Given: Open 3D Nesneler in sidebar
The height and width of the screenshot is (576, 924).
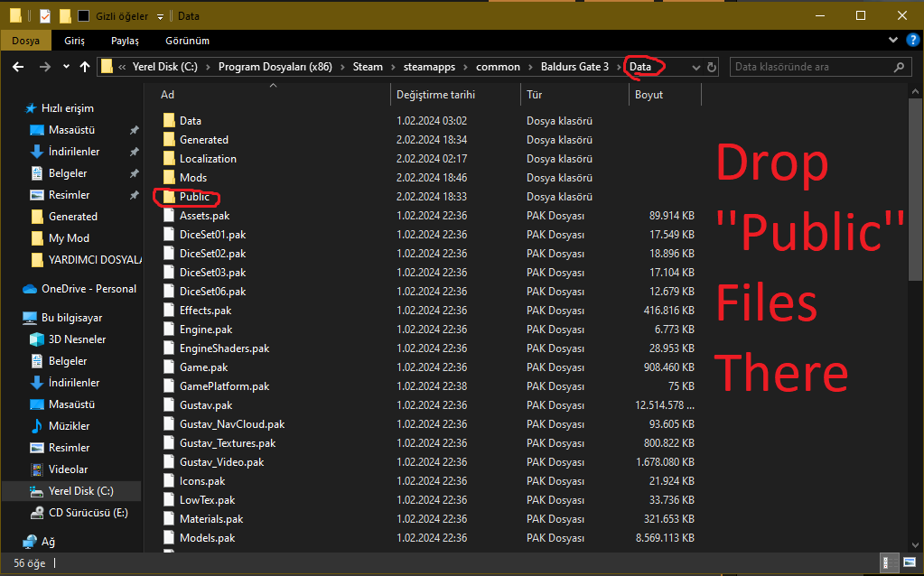Looking at the screenshot, I should click(77, 339).
